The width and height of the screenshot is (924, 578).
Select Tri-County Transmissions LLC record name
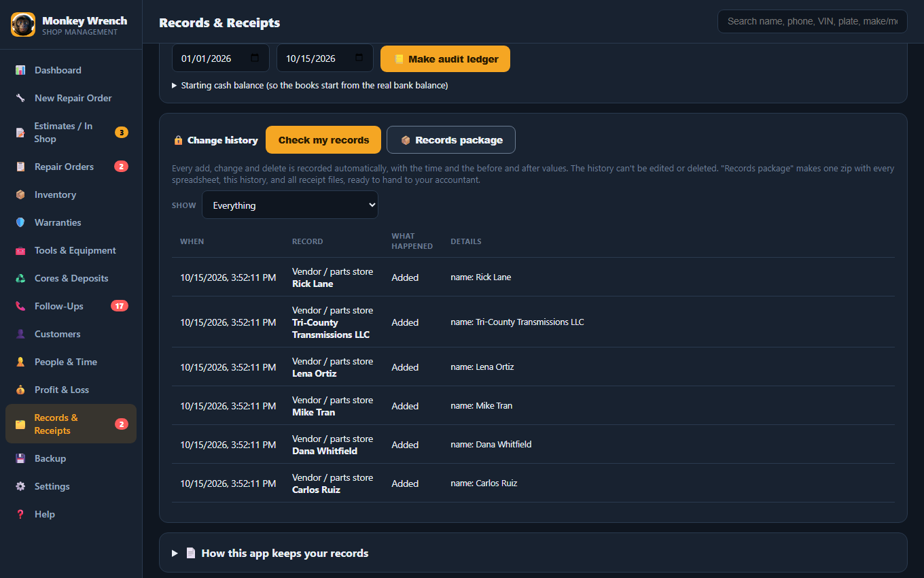pyautogui.click(x=331, y=328)
